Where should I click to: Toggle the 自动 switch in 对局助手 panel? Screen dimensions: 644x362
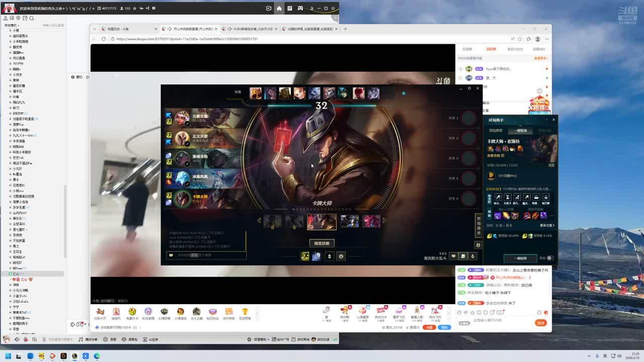pos(549,258)
